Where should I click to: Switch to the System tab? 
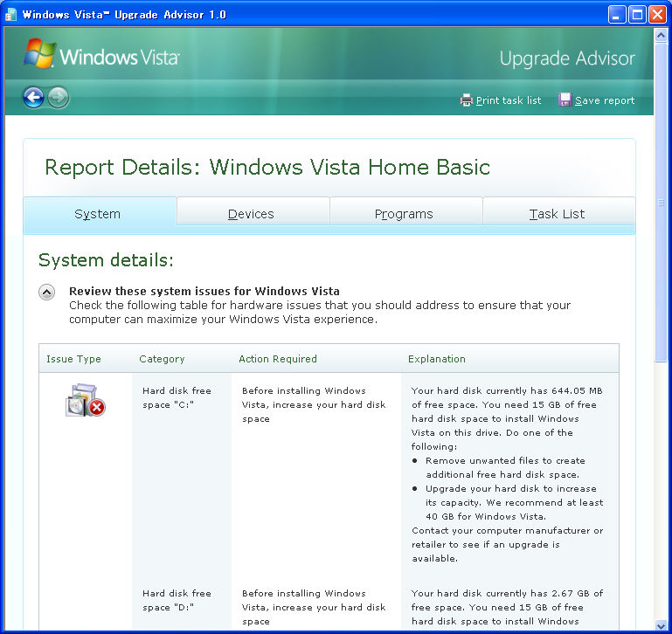pyautogui.click(x=100, y=214)
